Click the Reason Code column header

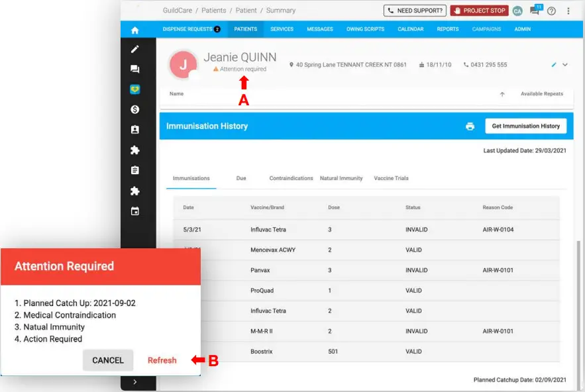(x=498, y=207)
